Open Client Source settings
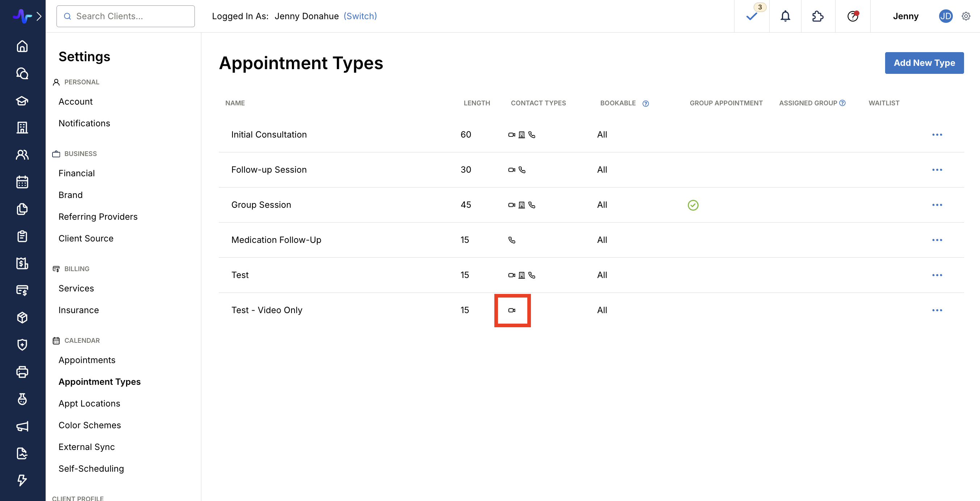 tap(85, 238)
